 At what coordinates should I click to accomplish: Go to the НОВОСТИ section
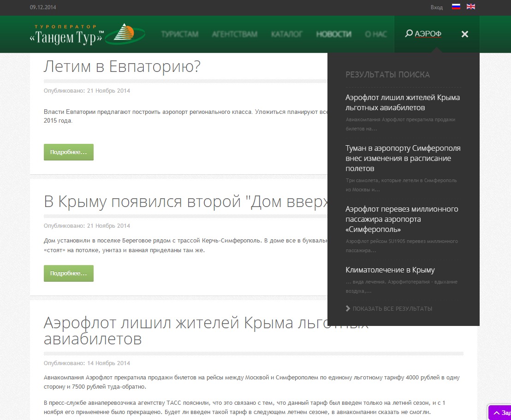333,34
